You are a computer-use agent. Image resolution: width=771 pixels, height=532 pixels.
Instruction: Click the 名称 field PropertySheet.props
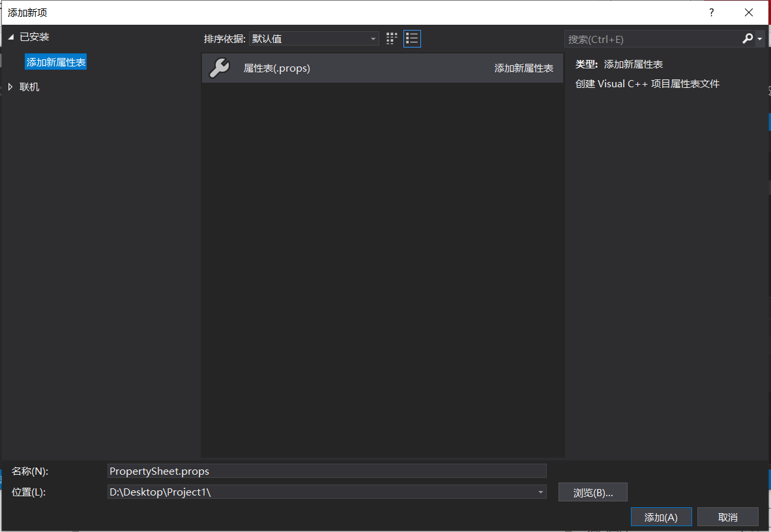coord(327,471)
